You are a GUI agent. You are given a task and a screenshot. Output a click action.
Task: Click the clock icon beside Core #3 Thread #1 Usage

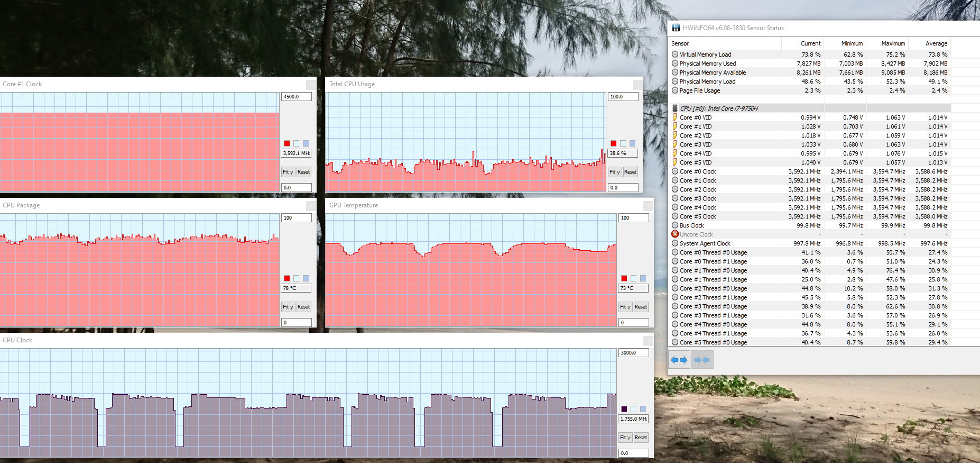tap(675, 315)
